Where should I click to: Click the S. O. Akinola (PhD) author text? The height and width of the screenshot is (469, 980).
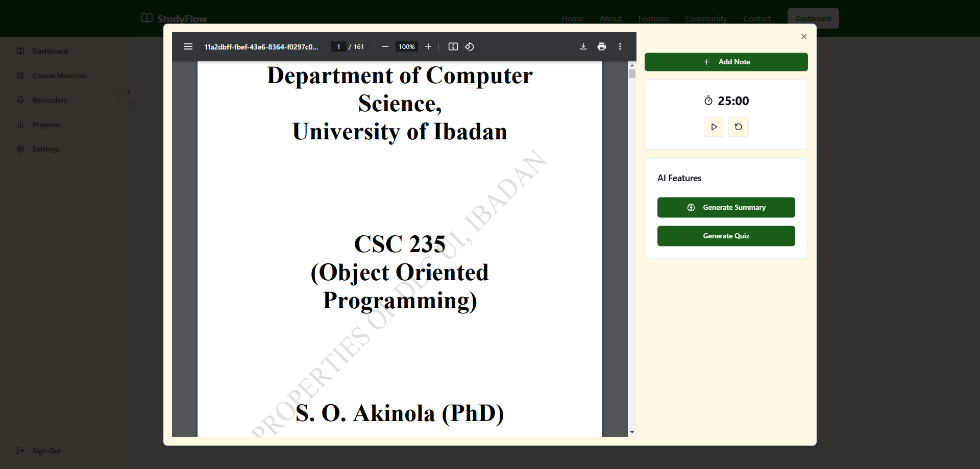(x=400, y=413)
